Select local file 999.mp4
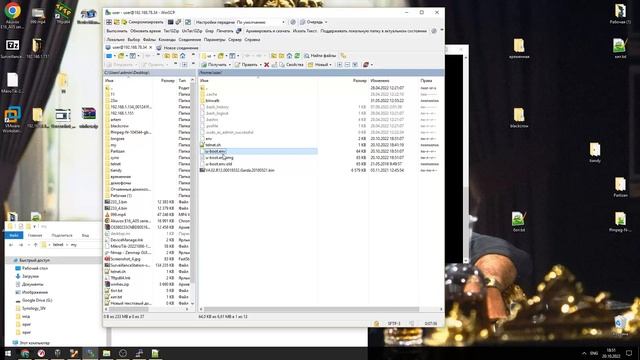The width and height of the screenshot is (640, 360). click(116, 215)
